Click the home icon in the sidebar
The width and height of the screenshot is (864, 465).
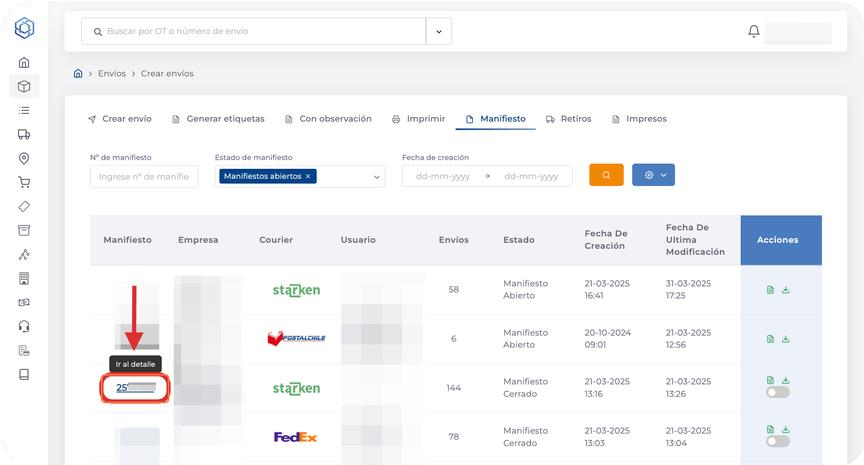(x=24, y=62)
